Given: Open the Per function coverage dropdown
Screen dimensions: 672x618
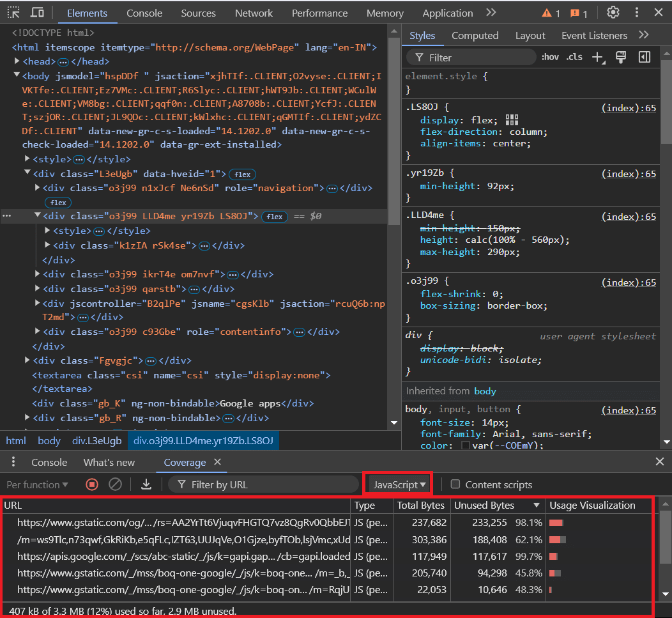Looking at the screenshot, I should 36,484.
